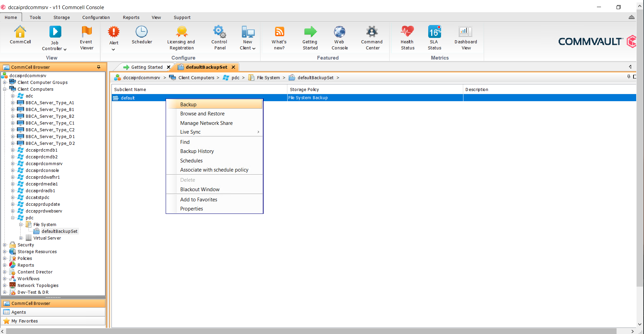This screenshot has height=334, width=644.
Task: Choose Backup from the context menu
Action: (x=214, y=104)
